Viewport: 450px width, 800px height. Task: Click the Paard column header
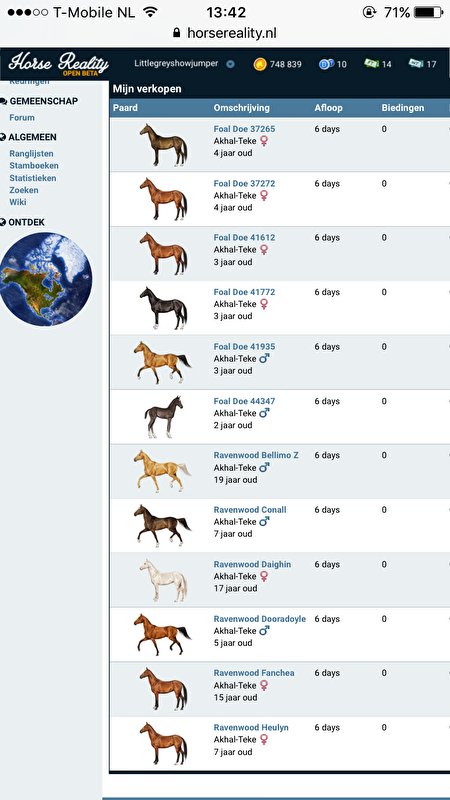pyautogui.click(x=126, y=108)
